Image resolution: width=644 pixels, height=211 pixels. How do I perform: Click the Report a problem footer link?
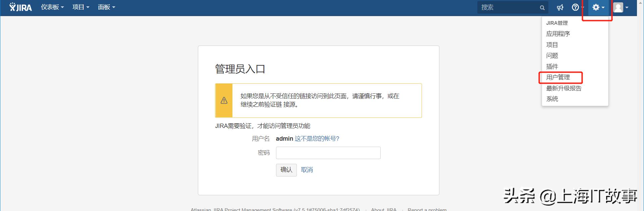(x=427, y=209)
